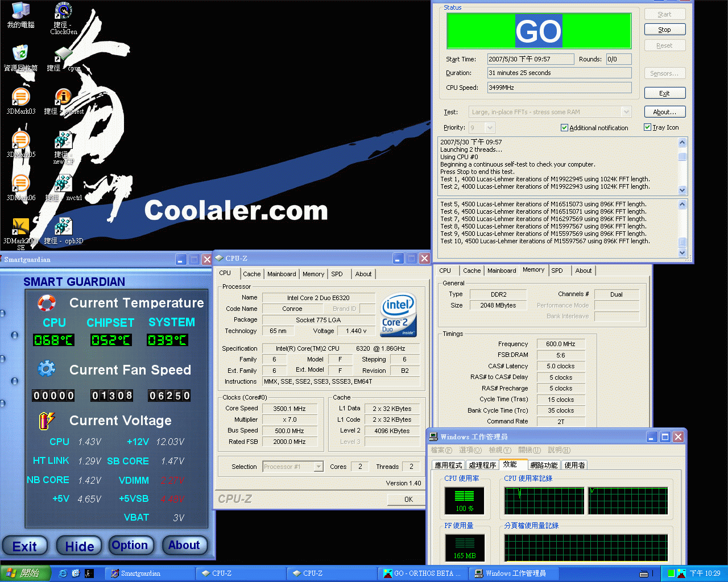The image size is (728, 582).
Task: Open the Selection Processor #1 dropdown in CPU-Z
Action: point(318,467)
